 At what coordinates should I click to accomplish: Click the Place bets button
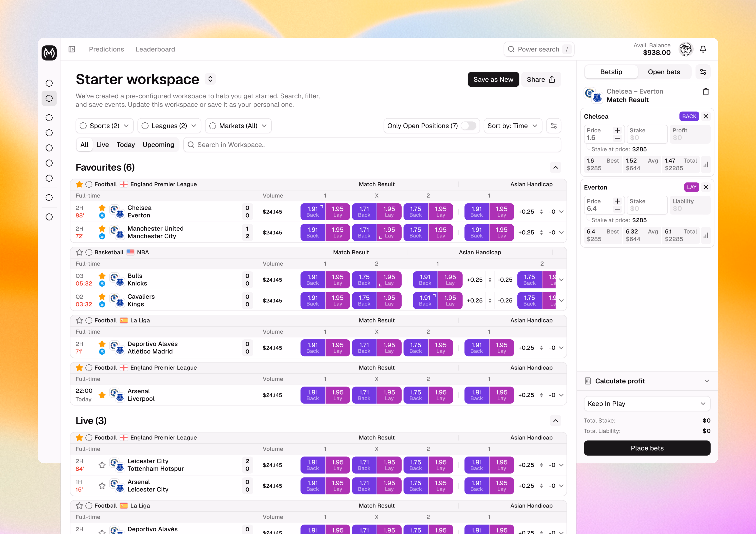pyautogui.click(x=647, y=448)
